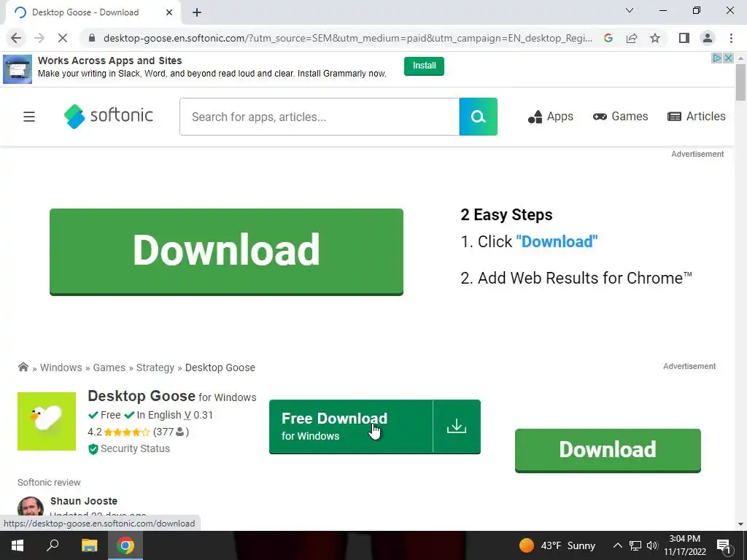Click the right-side Download ad button
The width and height of the screenshot is (747, 560).
coord(608,450)
